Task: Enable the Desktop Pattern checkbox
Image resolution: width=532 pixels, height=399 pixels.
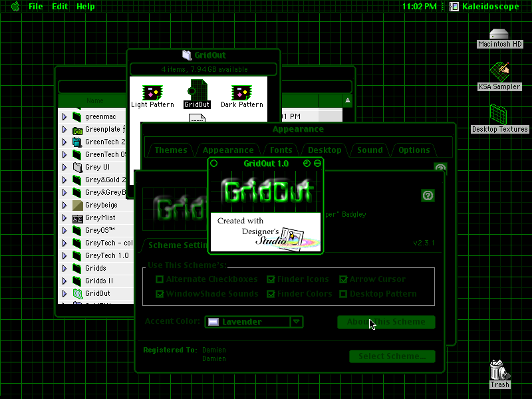Action: [343, 294]
